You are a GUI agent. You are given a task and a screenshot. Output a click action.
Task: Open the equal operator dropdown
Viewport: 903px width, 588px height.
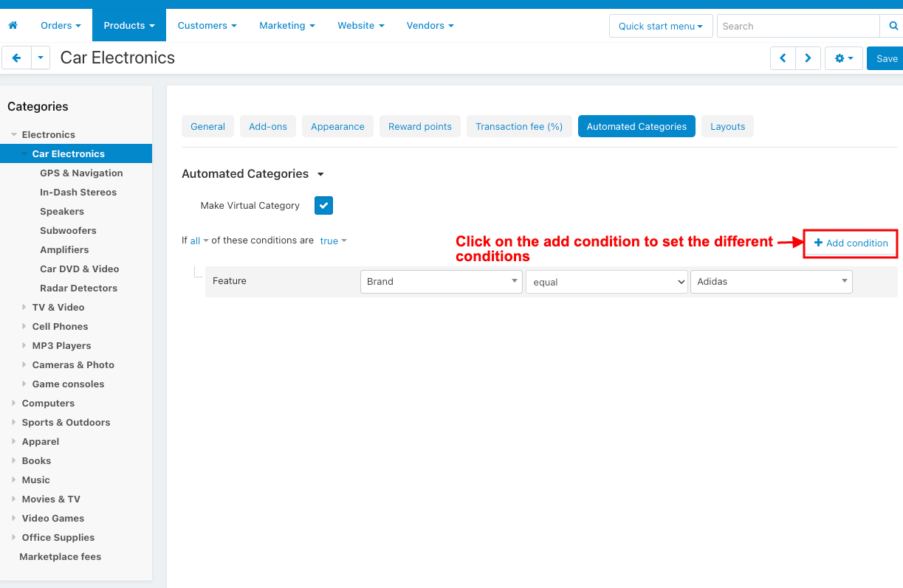pos(606,282)
